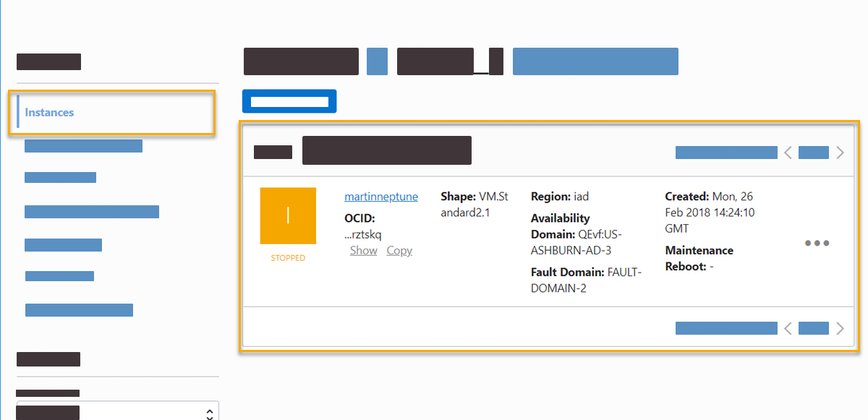Go to next page using top pagination chevron
This screenshot has height=420, width=868.
[840, 153]
